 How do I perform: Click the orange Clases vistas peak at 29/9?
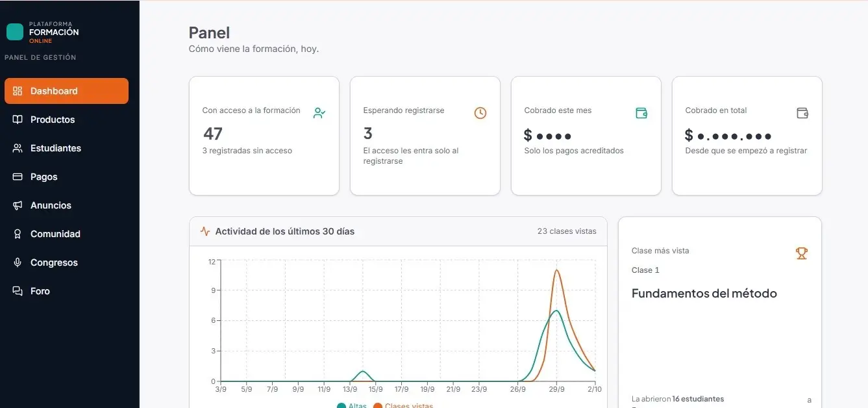coord(557,271)
